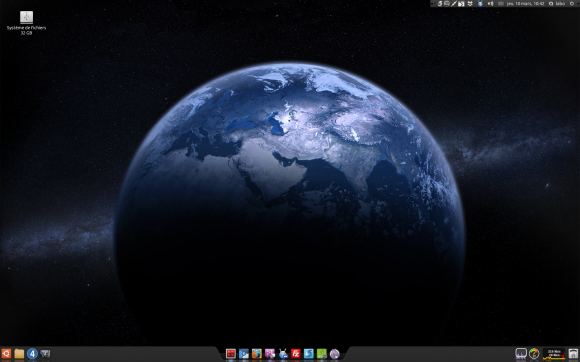The height and width of the screenshot is (362, 580).
Task: Click the keyboard layout indicator in top panel
Action: point(501,3)
